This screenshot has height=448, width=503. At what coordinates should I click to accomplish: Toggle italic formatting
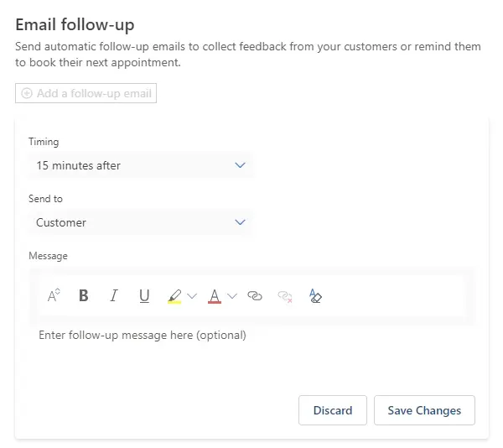tap(114, 295)
